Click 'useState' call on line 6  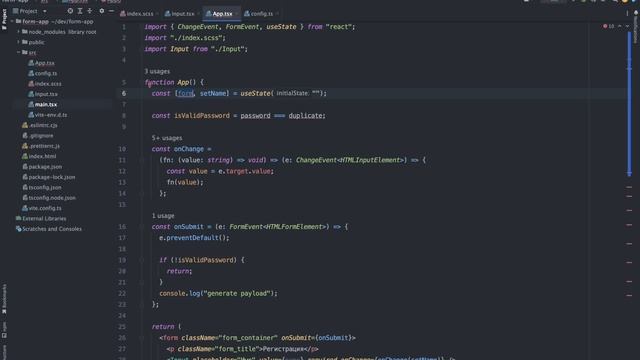(255, 93)
